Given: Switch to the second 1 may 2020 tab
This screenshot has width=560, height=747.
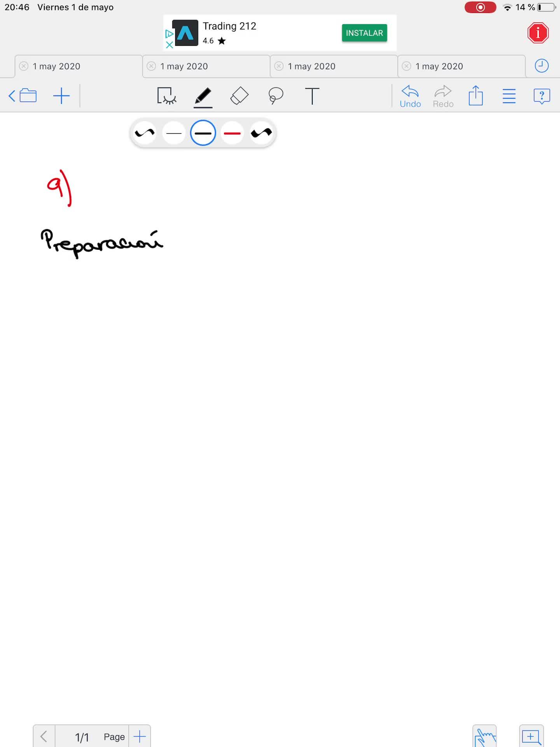Looking at the screenshot, I should tap(206, 66).
